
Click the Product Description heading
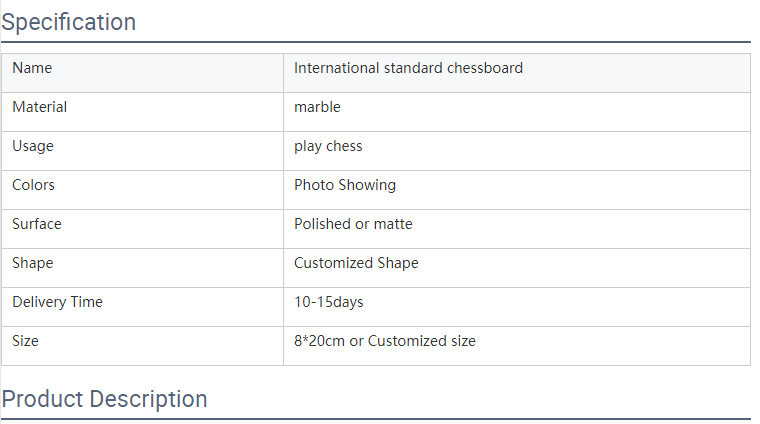pyautogui.click(x=104, y=399)
